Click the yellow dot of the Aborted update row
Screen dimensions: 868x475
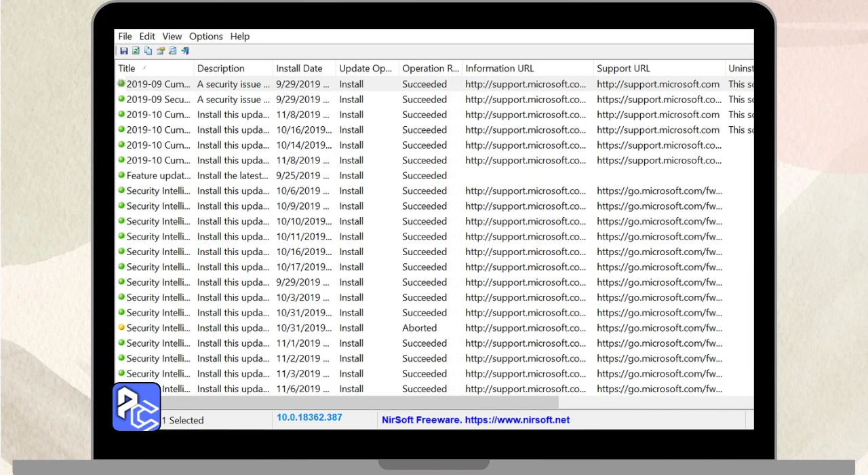coord(121,327)
